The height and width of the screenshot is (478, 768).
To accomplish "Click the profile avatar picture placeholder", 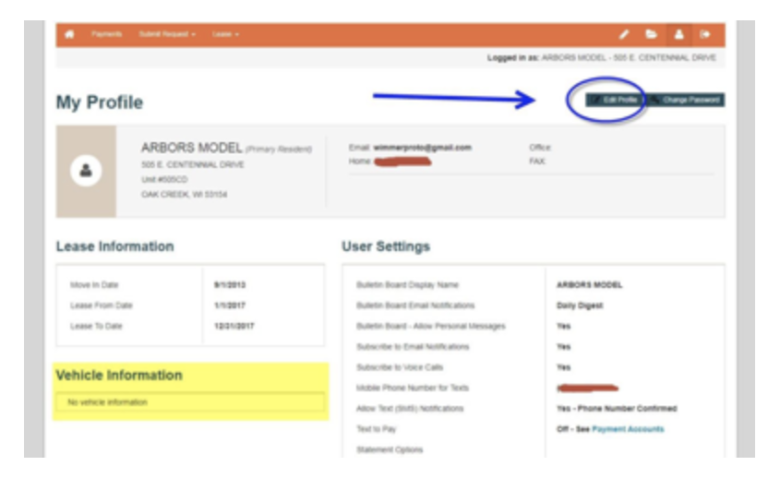I will (86, 171).
